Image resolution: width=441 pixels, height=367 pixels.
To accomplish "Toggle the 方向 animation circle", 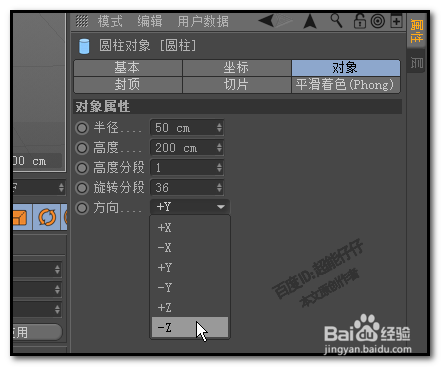I will [82, 208].
